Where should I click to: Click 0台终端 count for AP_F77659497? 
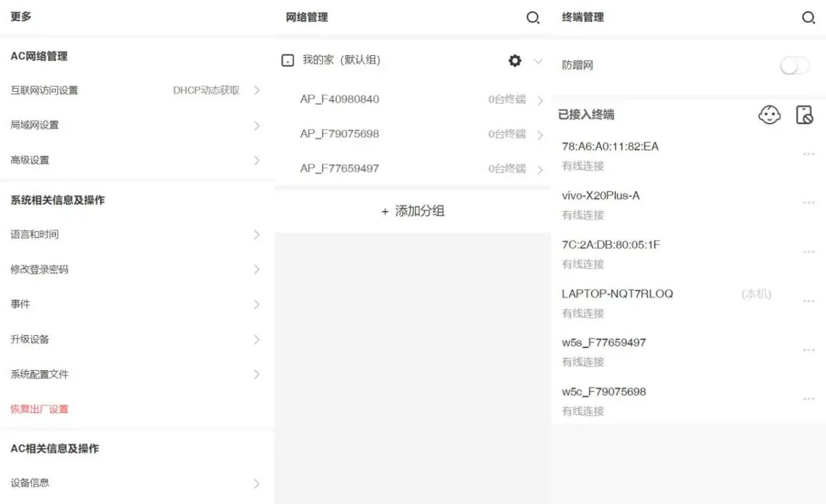pos(507,168)
